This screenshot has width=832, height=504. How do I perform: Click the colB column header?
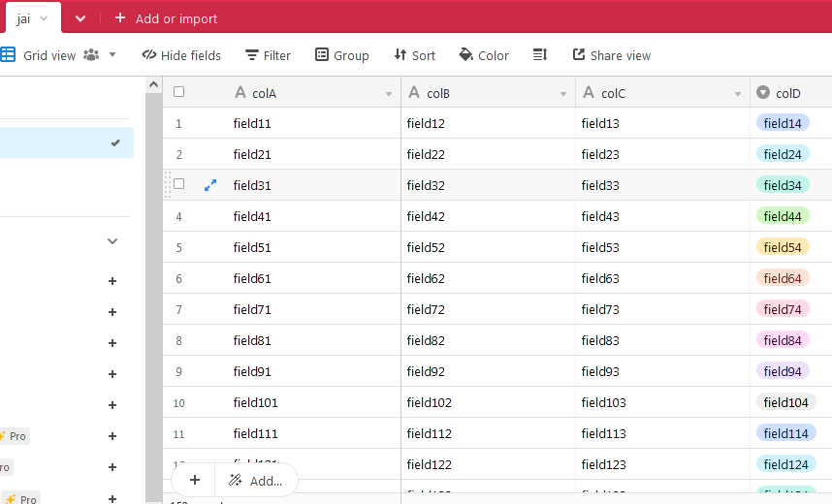coord(488,93)
